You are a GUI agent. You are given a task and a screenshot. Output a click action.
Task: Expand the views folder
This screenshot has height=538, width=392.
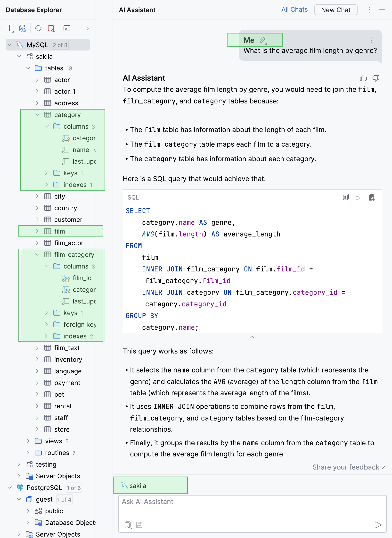28,441
